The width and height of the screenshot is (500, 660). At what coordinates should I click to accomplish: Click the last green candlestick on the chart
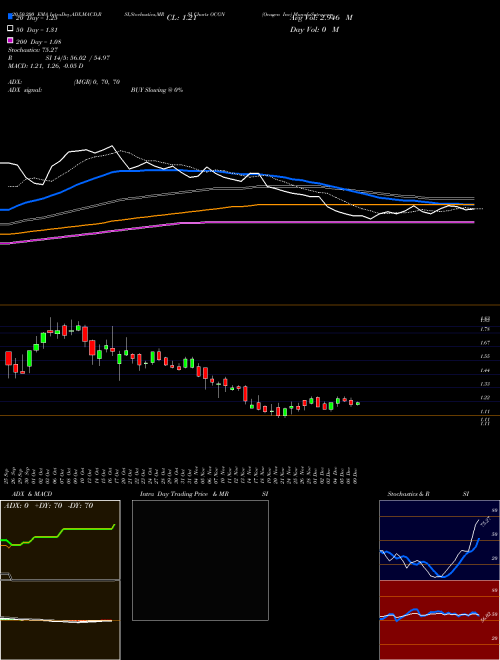click(x=358, y=403)
